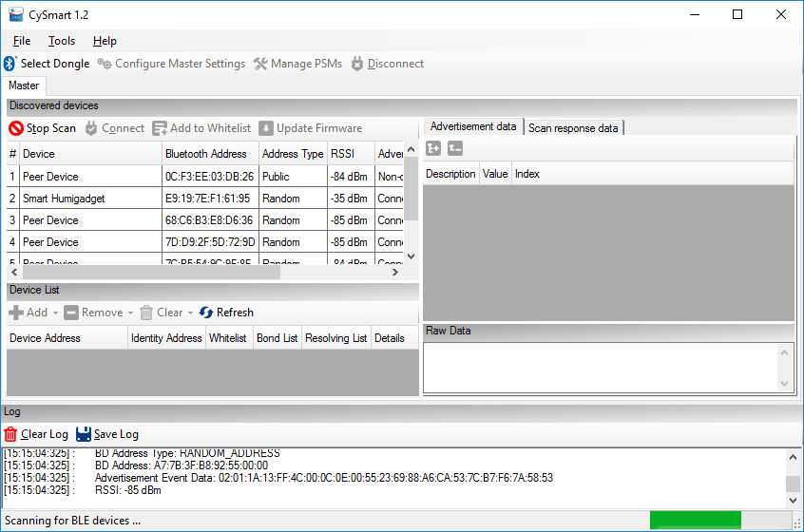
Task: Click the Add plus icon in Device List
Action: [x=16, y=313]
